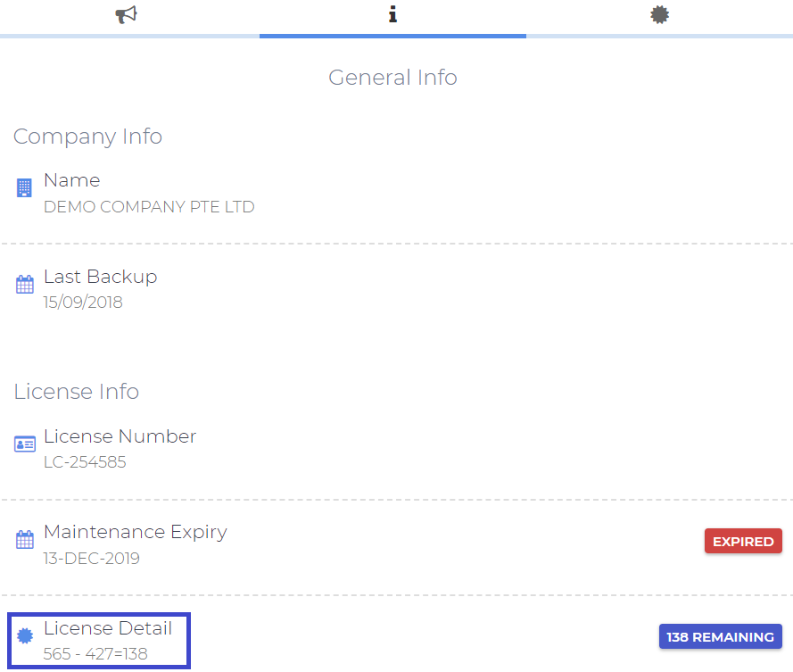Click the License Detail label
Image resolution: width=793 pixels, height=672 pixels.
tap(107, 628)
